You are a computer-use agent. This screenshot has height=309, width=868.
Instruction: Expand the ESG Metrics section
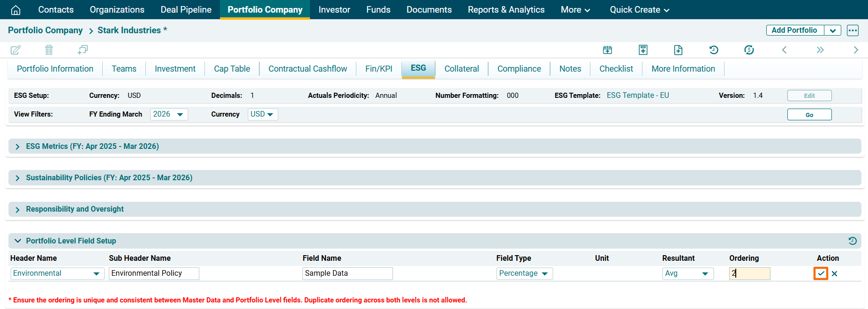click(17, 147)
